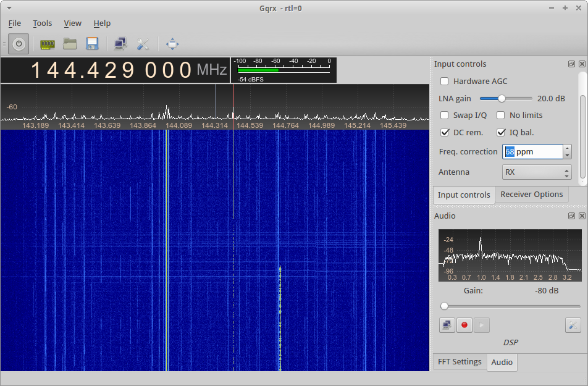Enable Hardware AGC checkbox
This screenshot has width=588, height=386.
pyautogui.click(x=444, y=81)
